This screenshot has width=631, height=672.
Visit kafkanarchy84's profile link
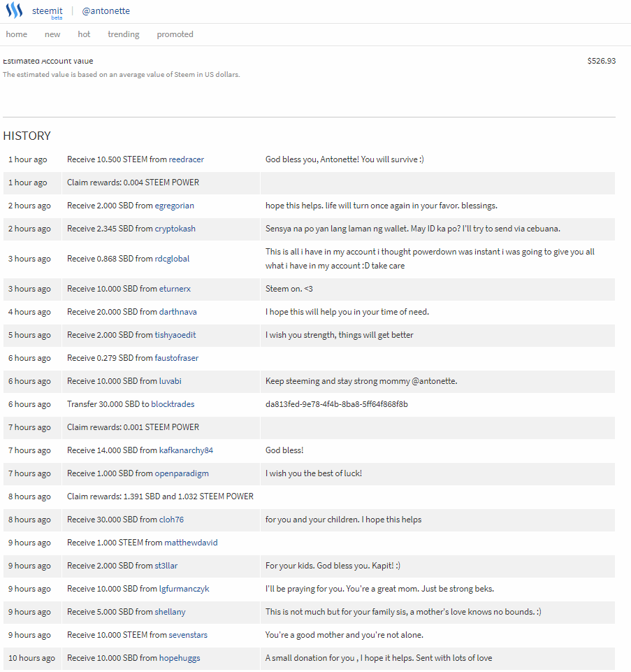pos(187,450)
